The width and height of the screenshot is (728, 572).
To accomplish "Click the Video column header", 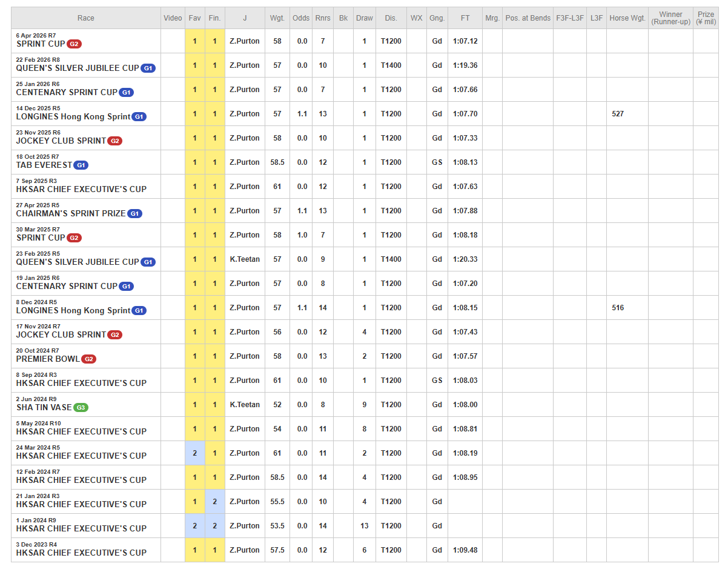I will tap(173, 18).
